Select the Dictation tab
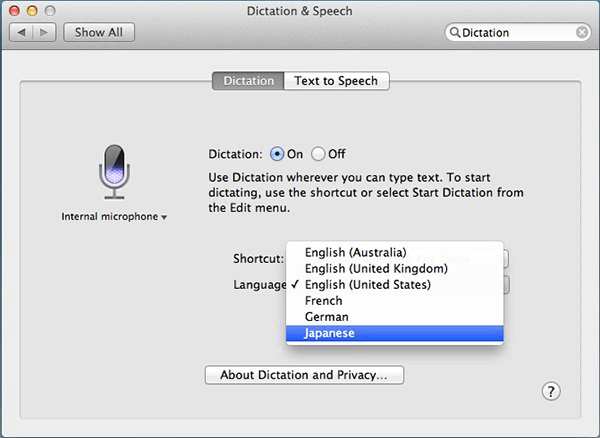Screen dimensions: 600x438 pyautogui.click(x=248, y=81)
